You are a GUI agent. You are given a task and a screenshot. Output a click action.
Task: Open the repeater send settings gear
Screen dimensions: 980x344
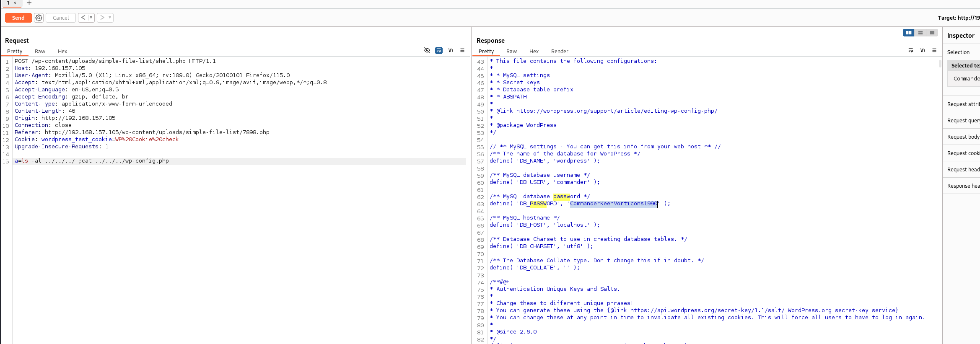pyautogui.click(x=39, y=18)
